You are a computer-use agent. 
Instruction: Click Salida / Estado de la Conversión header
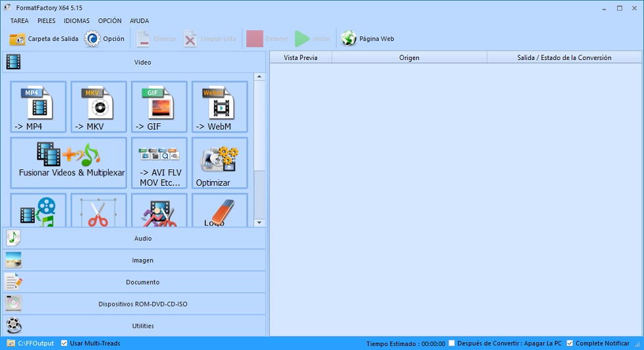(564, 57)
